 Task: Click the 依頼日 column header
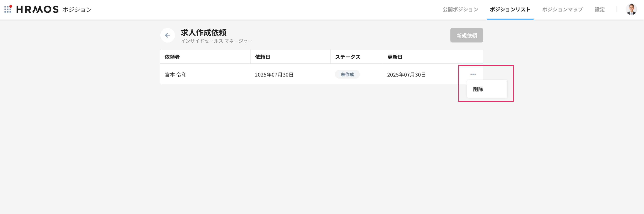(x=262, y=57)
